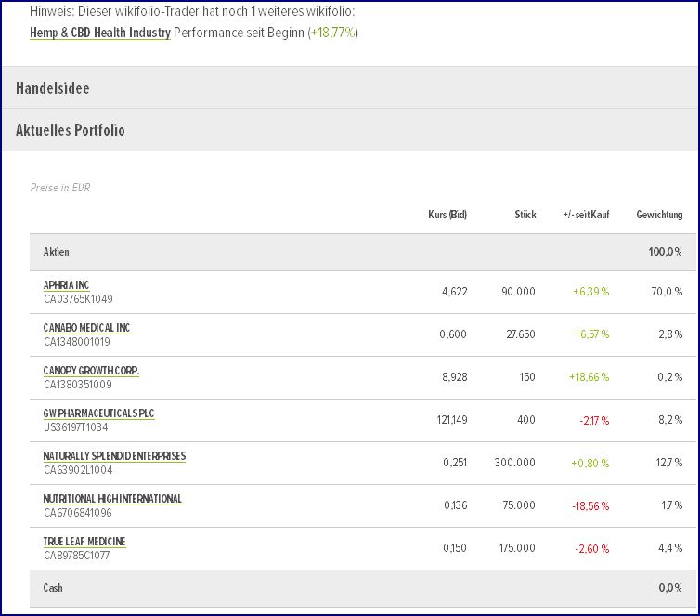Click Aphria's +6,39% performance value
The image size is (700, 616).
591,292
